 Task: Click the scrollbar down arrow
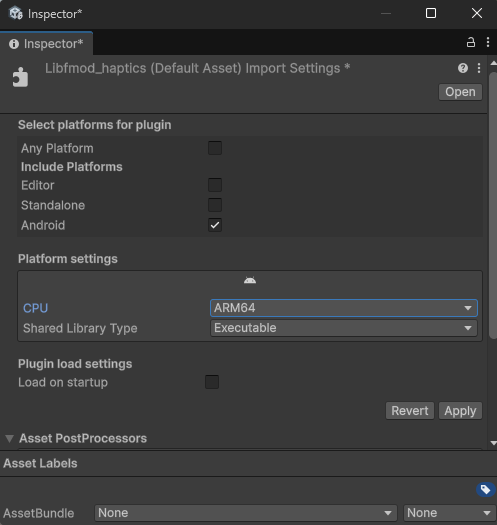point(493,443)
